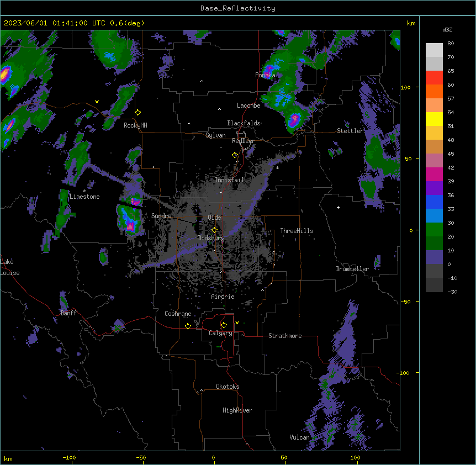The width and height of the screenshot is (476, 465).
Task: Pick the bright green 20-30 dBZ legend swatch
Action: click(x=434, y=230)
